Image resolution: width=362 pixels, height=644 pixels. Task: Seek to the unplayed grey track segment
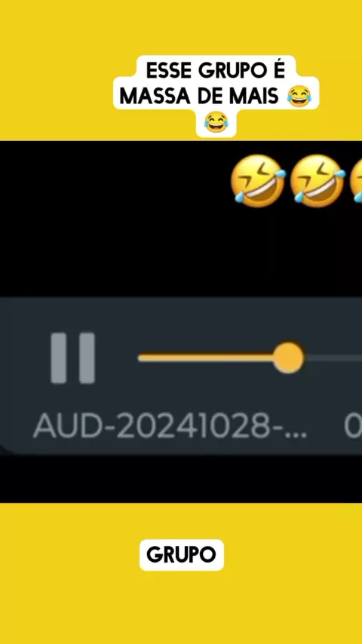[333, 357]
